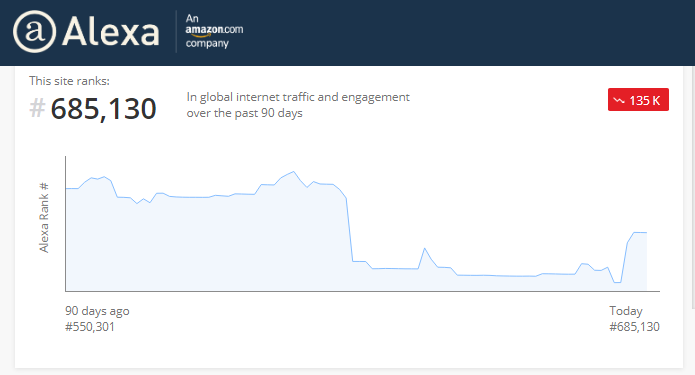The height and width of the screenshot is (375, 695).
Task: Click the '90 days ago' axis label
Action: (x=97, y=311)
